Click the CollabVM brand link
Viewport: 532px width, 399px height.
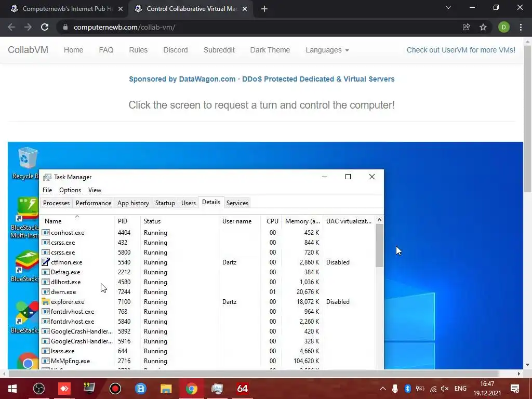28,50
